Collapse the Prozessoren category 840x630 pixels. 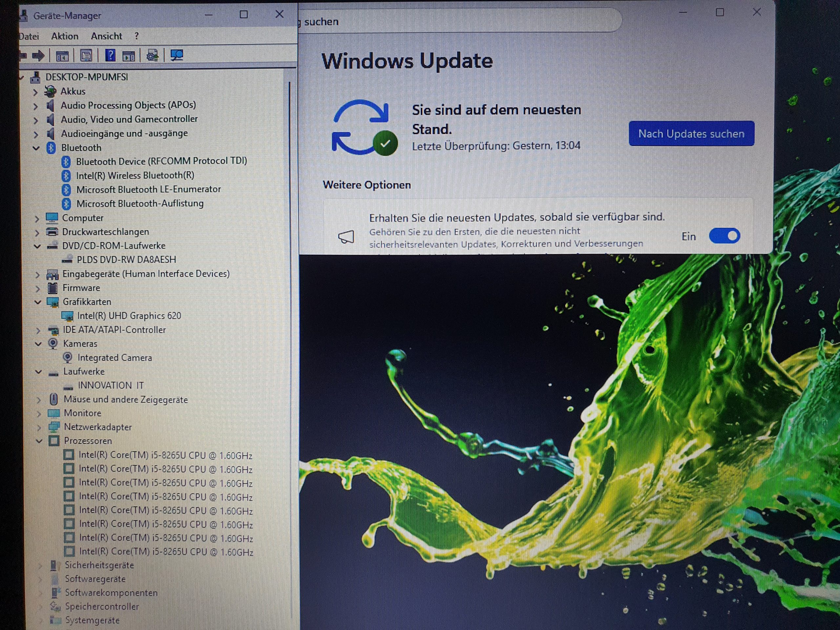click(x=39, y=441)
